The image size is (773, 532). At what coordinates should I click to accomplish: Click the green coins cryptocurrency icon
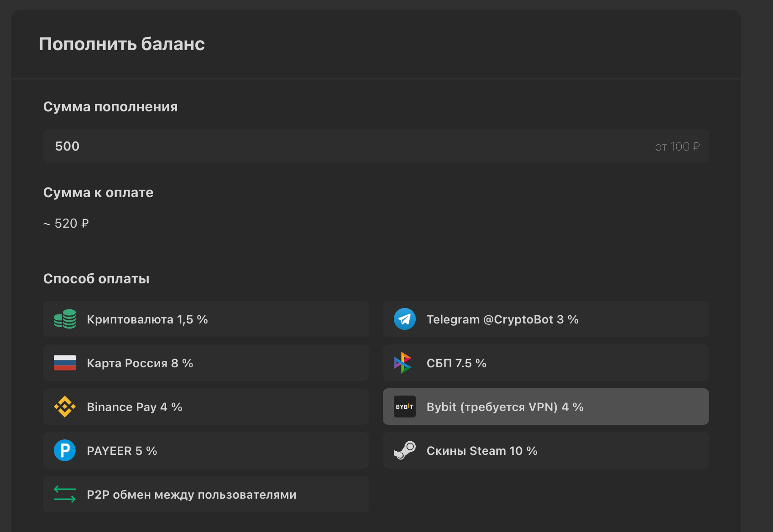pyautogui.click(x=65, y=319)
